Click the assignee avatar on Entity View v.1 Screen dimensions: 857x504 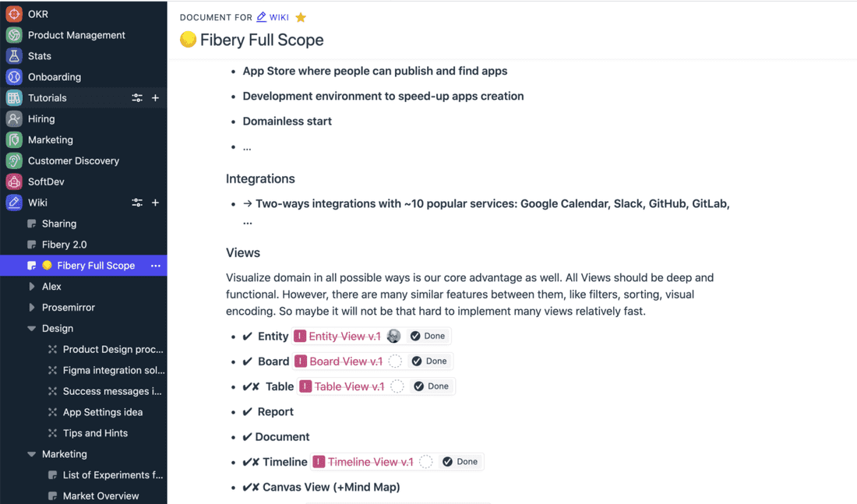tap(393, 336)
